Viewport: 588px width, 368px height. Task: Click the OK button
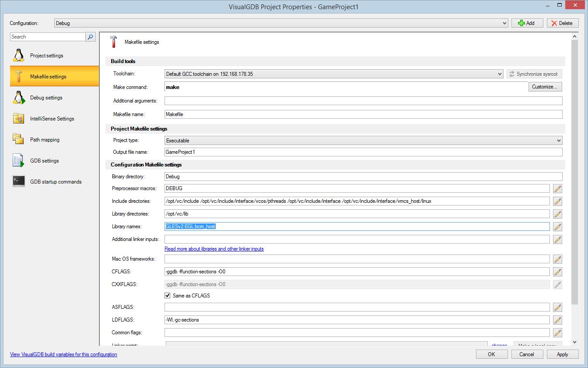point(491,354)
